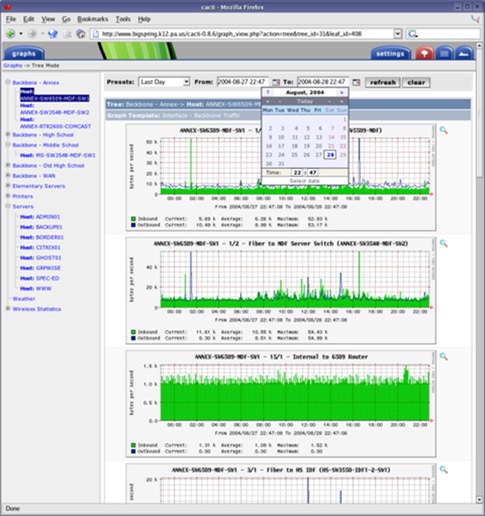Screen dimensions: 485x516
Task: Zoom the 1/2 Fiber to MDF Server Switch graph
Action: (x=443, y=243)
